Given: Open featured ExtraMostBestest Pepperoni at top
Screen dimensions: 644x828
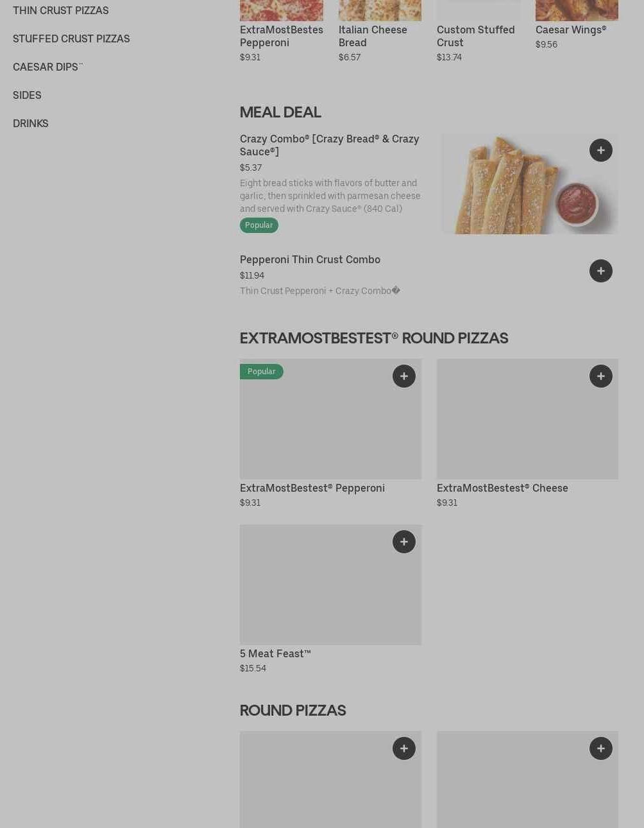Looking at the screenshot, I should point(281,36).
